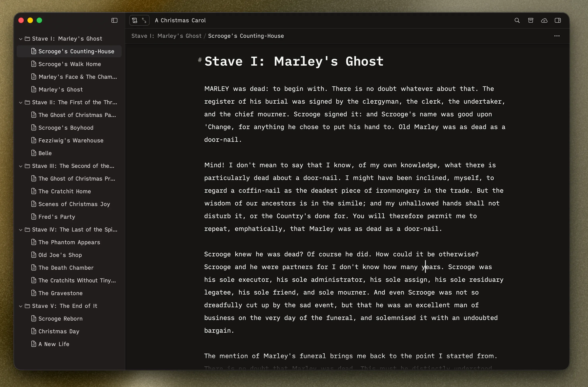Viewport: 588px width, 387px height.
Task: Collapse the Stave V: The End of It chevron
Action: 21,306
